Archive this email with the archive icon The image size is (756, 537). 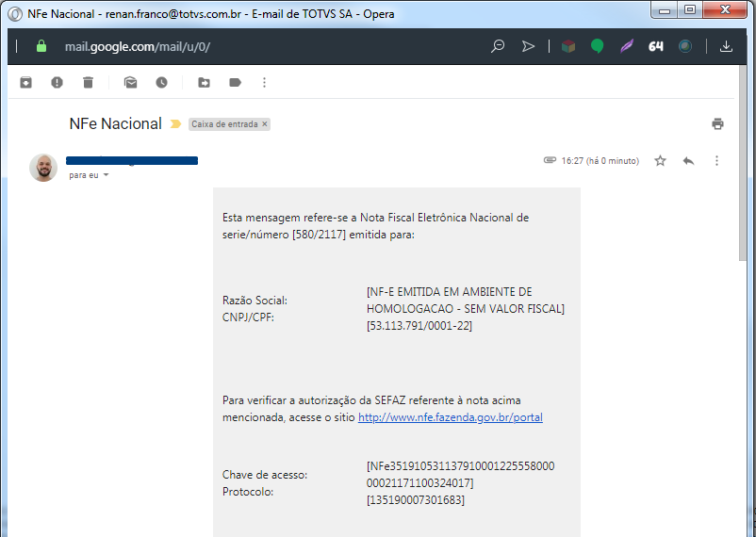26,82
